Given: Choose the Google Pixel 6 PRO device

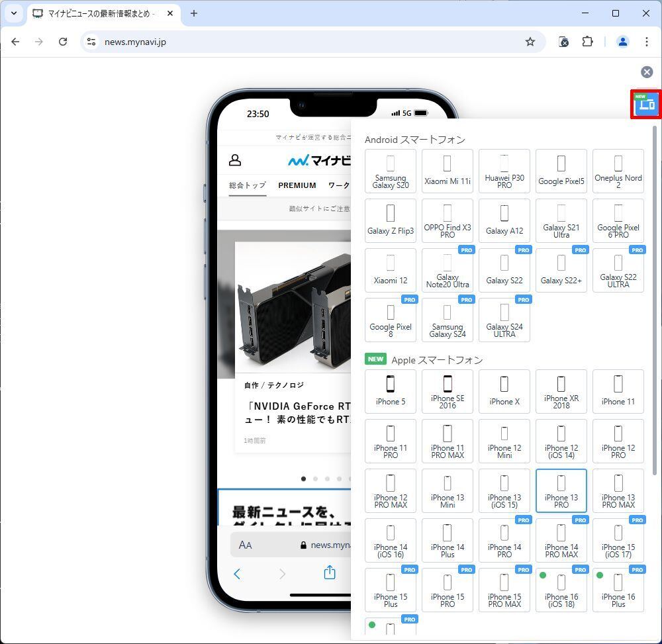Looking at the screenshot, I should (x=618, y=220).
